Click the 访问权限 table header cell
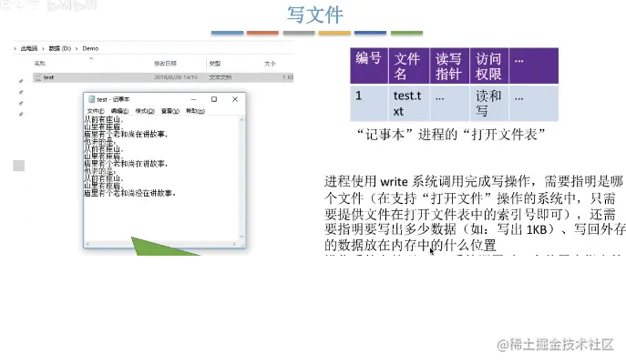This screenshot has width=626, height=364. [488, 66]
